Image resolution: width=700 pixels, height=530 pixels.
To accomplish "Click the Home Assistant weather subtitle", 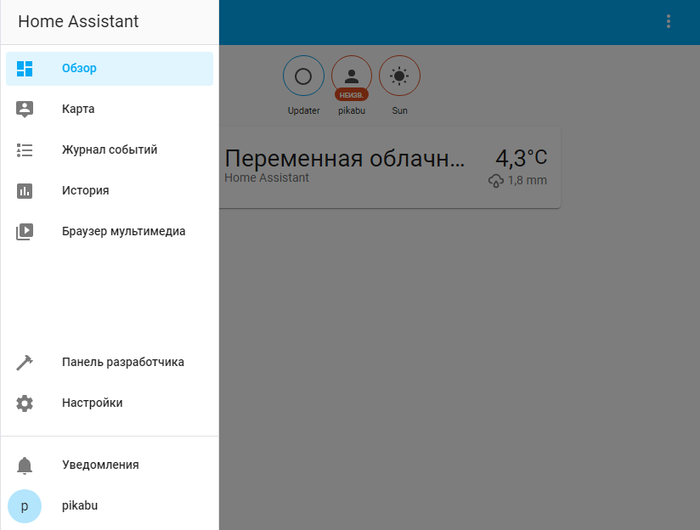I will tap(267, 178).
